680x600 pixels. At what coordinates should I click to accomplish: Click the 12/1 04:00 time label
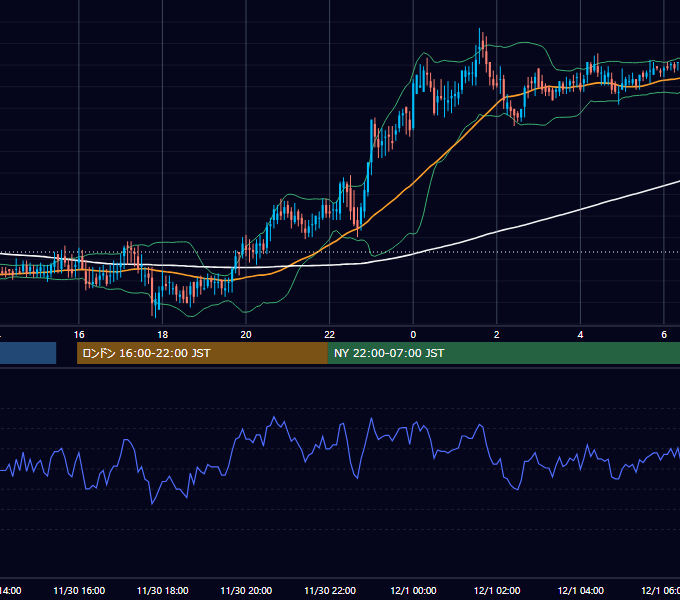pos(581,590)
